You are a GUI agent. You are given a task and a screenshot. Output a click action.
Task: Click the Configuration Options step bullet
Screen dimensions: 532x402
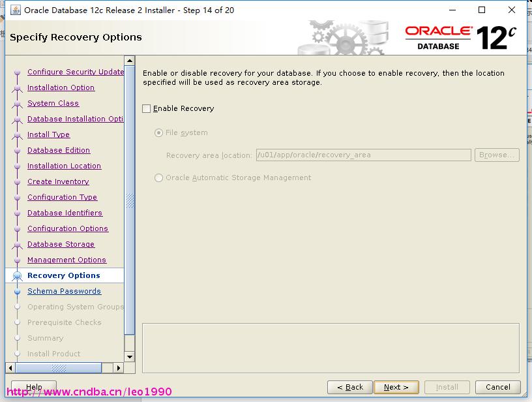coord(18,228)
